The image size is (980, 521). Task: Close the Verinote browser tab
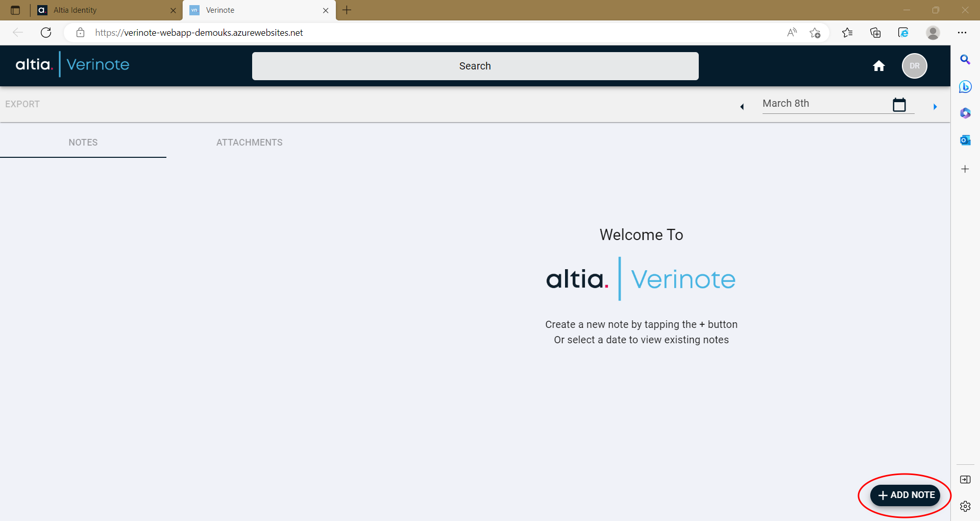(326, 10)
